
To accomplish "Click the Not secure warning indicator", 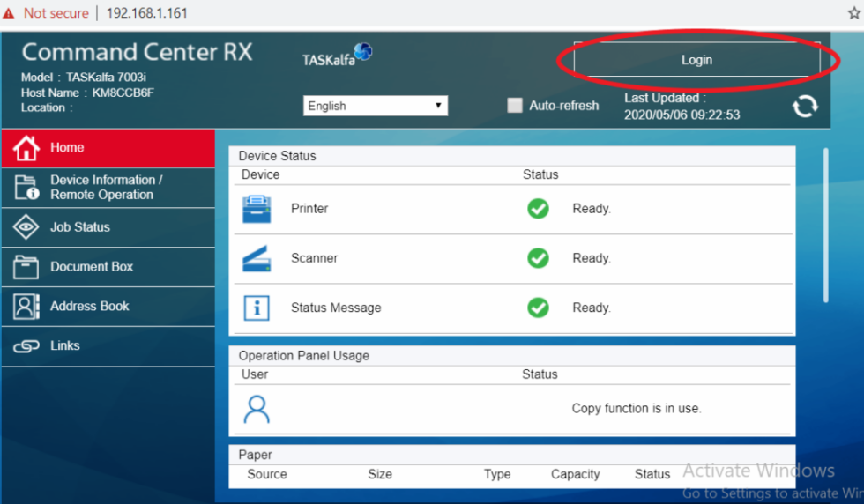I will click(x=46, y=13).
